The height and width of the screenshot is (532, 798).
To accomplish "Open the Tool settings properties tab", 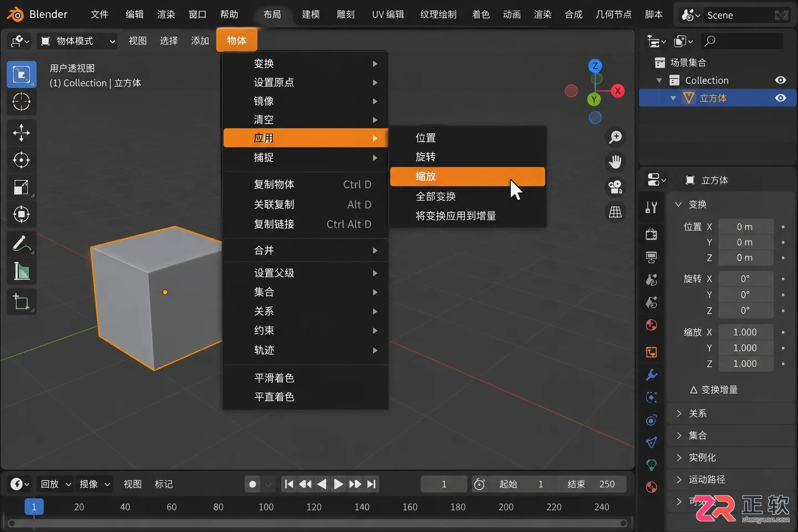I will point(652,207).
